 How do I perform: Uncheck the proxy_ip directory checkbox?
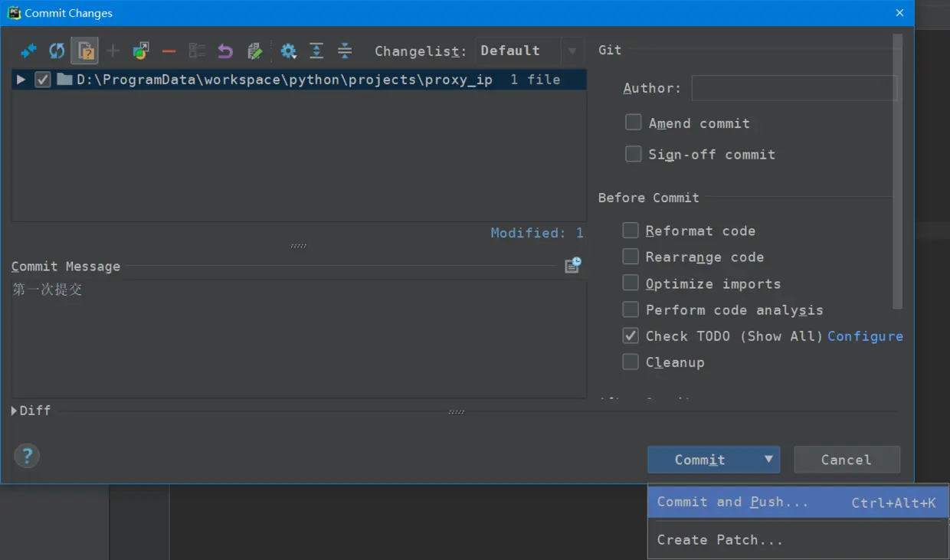click(x=43, y=80)
